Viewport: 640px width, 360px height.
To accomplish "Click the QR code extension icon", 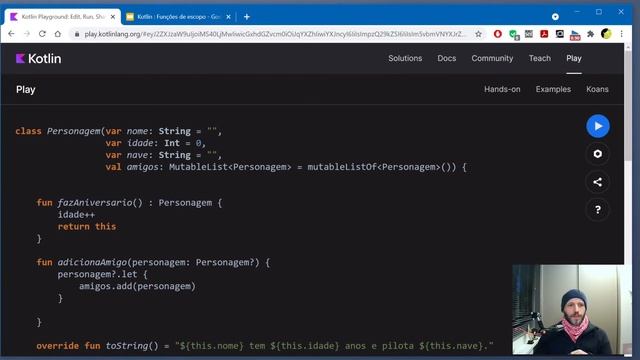I will (x=529, y=34).
